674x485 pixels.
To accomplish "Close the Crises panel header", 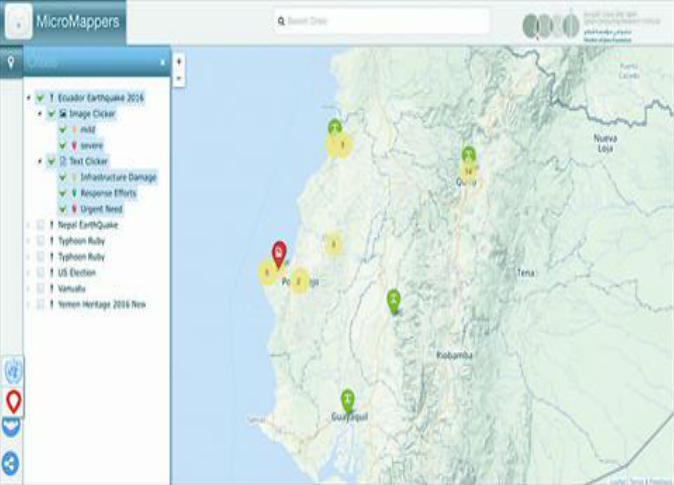I will click(x=162, y=62).
